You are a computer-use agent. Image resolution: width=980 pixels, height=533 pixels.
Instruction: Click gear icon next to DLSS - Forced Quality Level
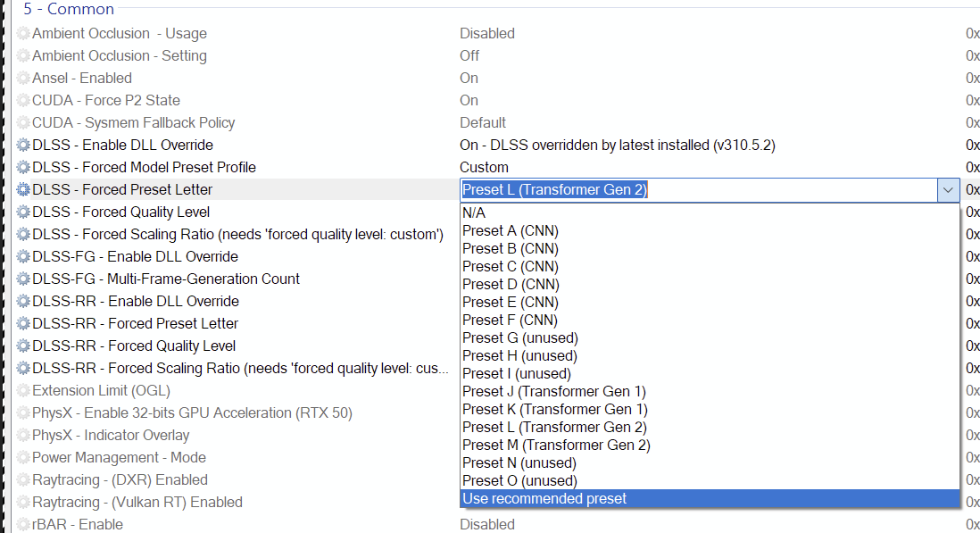23,212
